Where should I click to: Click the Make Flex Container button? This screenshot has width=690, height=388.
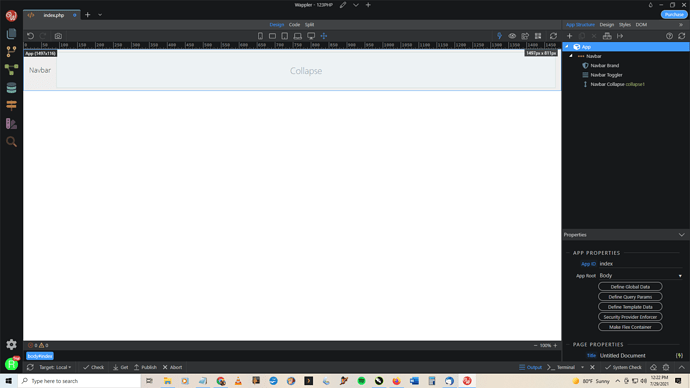point(630,327)
